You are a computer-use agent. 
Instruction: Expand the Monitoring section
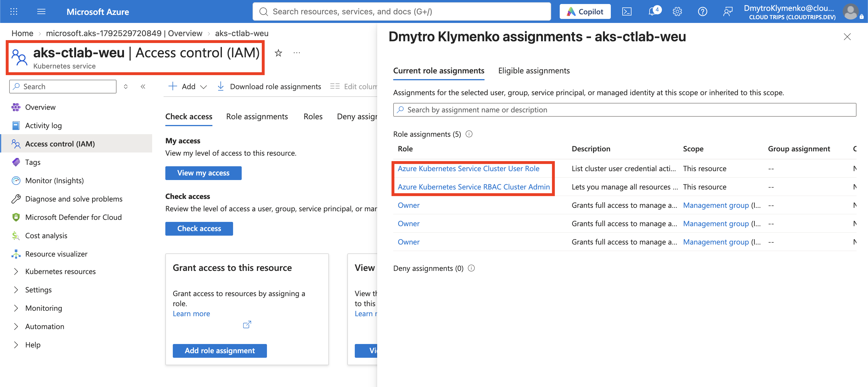[x=43, y=308]
